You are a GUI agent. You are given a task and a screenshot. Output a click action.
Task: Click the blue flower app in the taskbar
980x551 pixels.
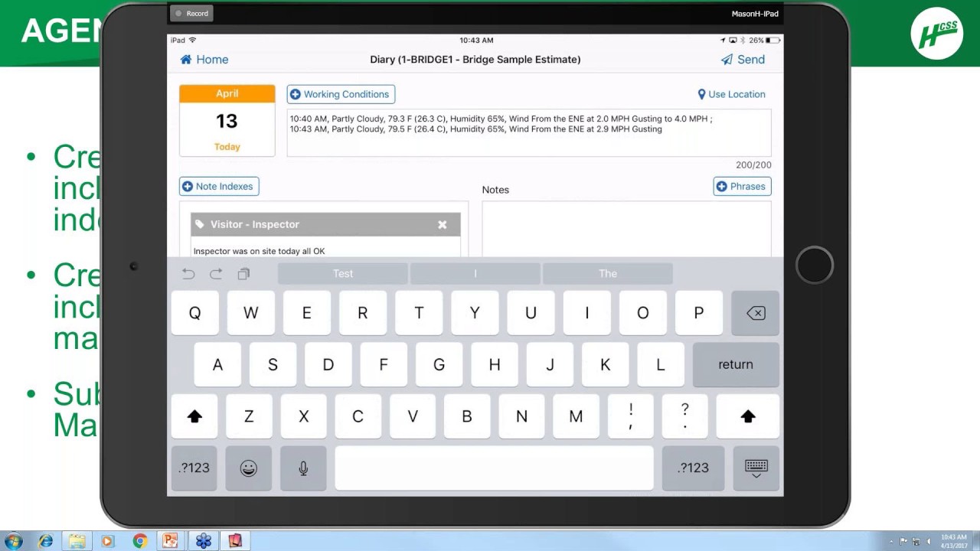coord(203,541)
